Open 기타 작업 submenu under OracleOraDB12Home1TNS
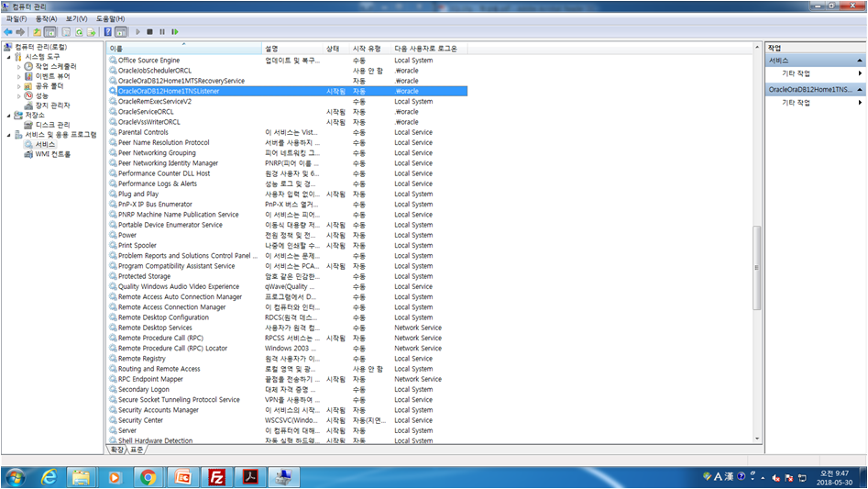Image resolution: width=868 pixels, height=489 pixels. [x=814, y=103]
